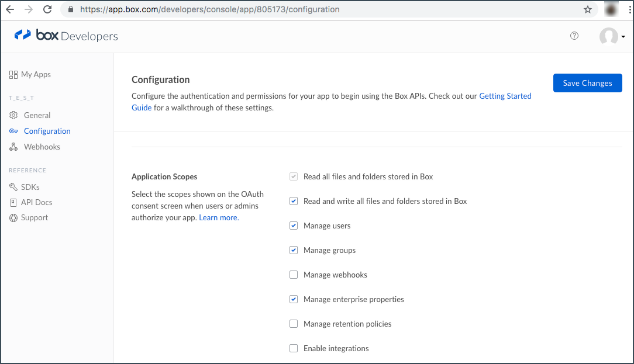
Task: Click the General gear icon in sidebar
Action: [x=13, y=116]
